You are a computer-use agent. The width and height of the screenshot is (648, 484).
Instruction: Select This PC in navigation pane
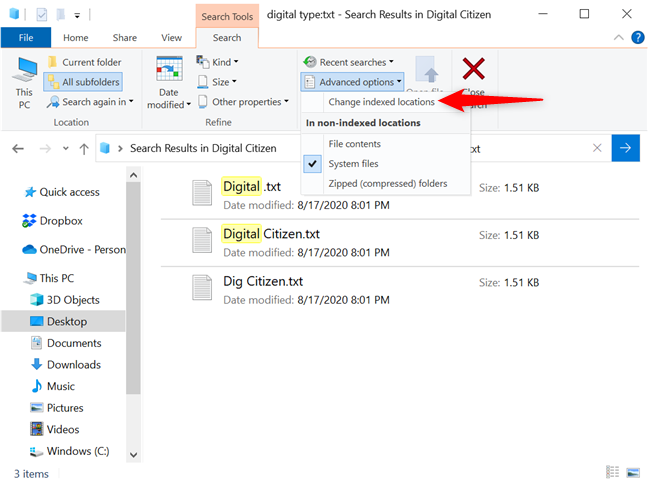[x=49, y=278]
